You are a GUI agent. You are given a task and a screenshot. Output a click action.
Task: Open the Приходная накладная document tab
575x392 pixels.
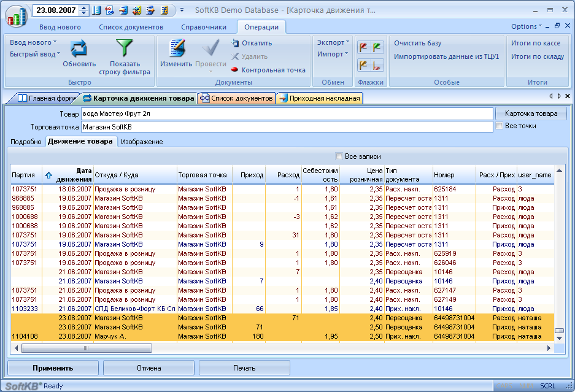pos(320,98)
